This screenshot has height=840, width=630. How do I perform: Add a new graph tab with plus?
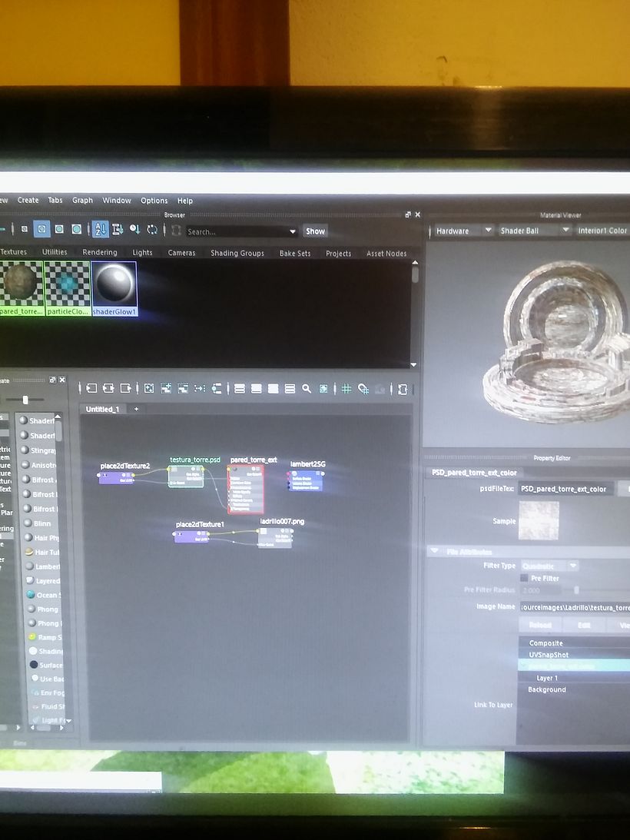point(137,410)
